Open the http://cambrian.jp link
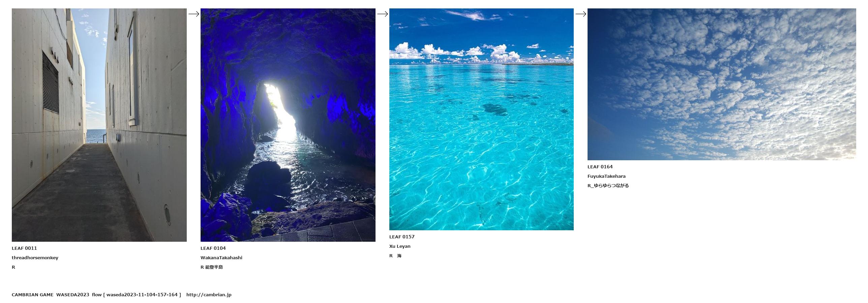This screenshot has height=303, width=868. (x=209, y=295)
